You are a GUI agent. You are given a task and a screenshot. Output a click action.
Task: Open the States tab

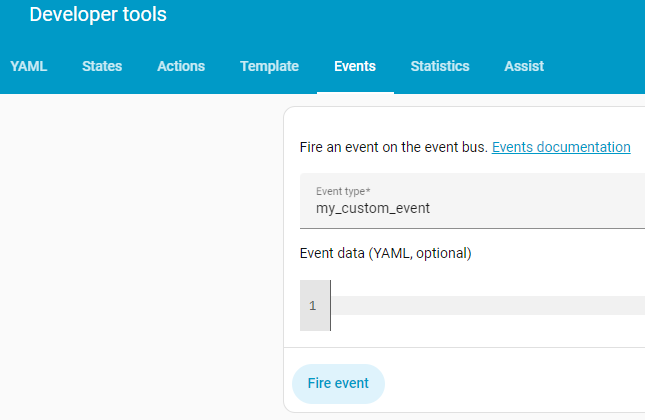click(102, 66)
